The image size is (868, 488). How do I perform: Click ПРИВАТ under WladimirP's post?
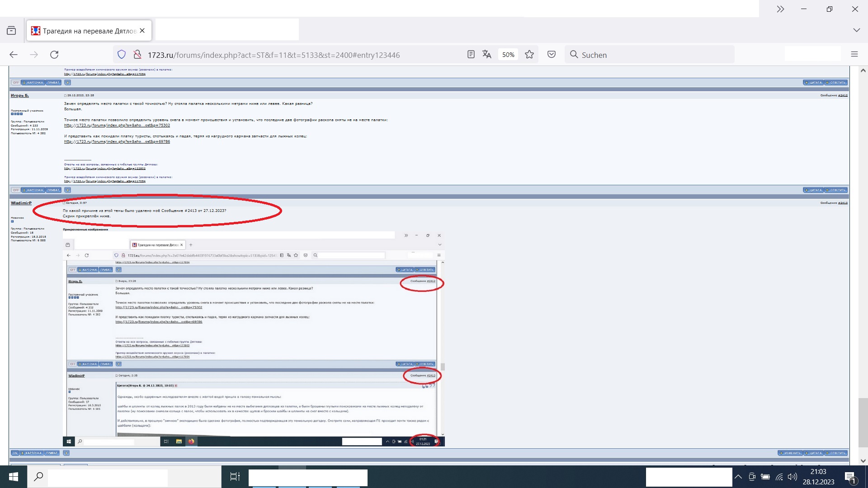click(x=52, y=453)
